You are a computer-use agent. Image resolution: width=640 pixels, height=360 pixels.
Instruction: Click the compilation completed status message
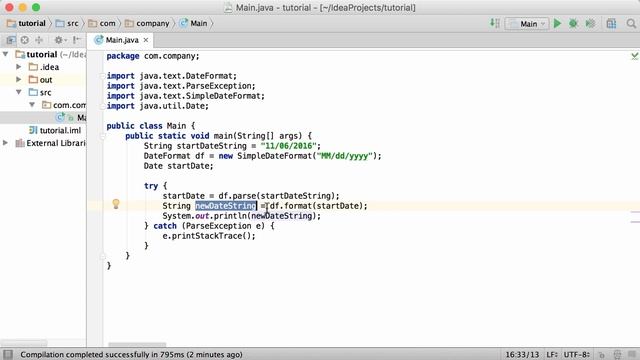[131, 355]
